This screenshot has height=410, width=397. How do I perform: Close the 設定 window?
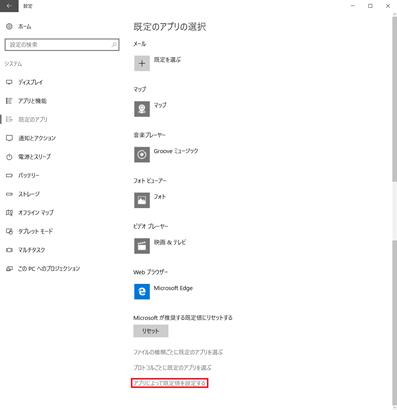[x=388, y=6]
